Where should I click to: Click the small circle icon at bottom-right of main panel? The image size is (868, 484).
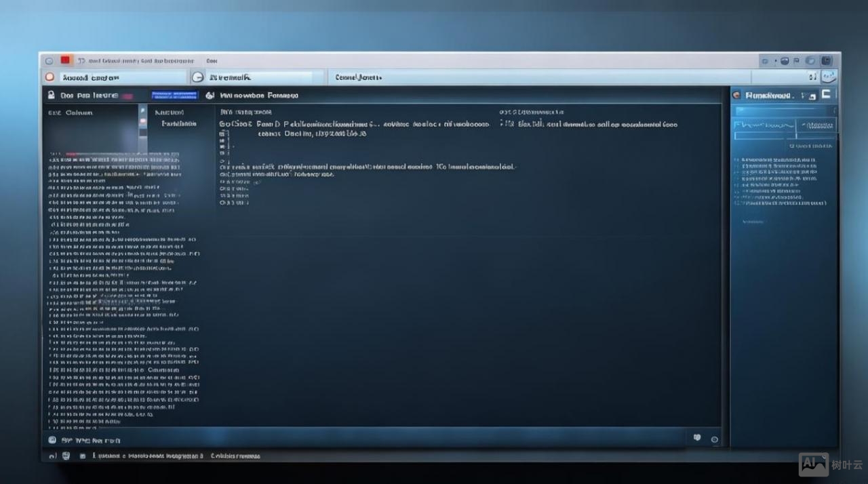tap(714, 439)
